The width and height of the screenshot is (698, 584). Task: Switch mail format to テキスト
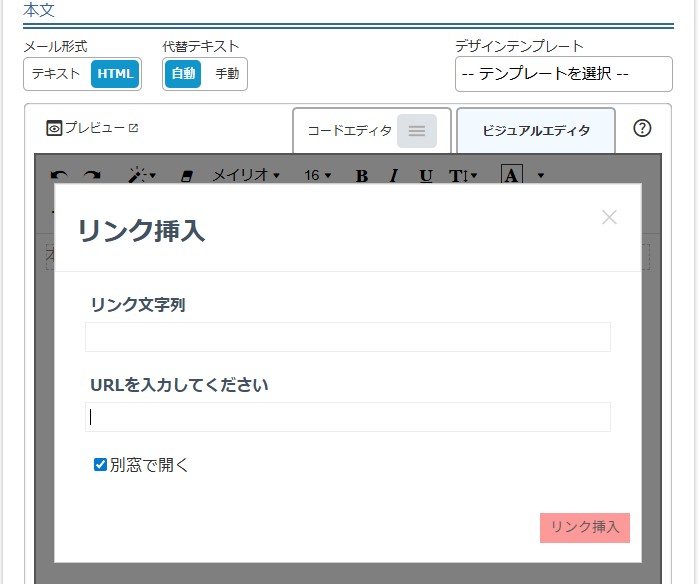(56, 74)
